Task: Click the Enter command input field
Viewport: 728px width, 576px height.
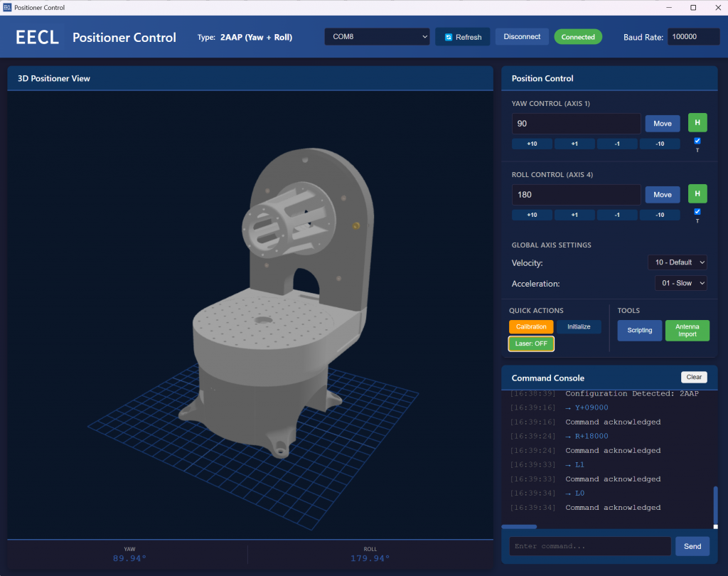Action: 589,546
